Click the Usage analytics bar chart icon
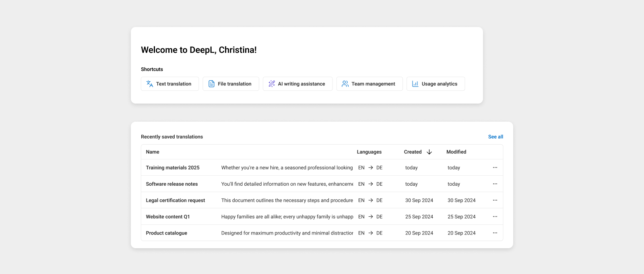644x274 pixels. 415,84
